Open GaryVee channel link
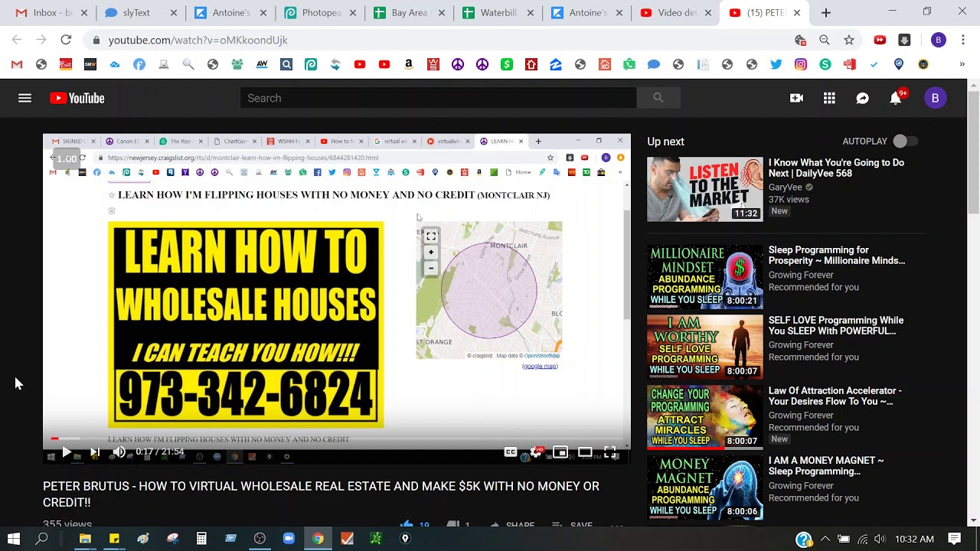Screen dimensions: 980x551 click(x=785, y=187)
